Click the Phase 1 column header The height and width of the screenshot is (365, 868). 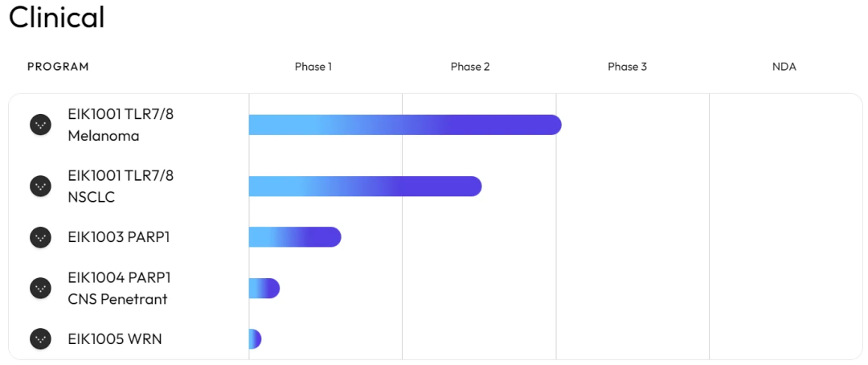tap(313, 67)
